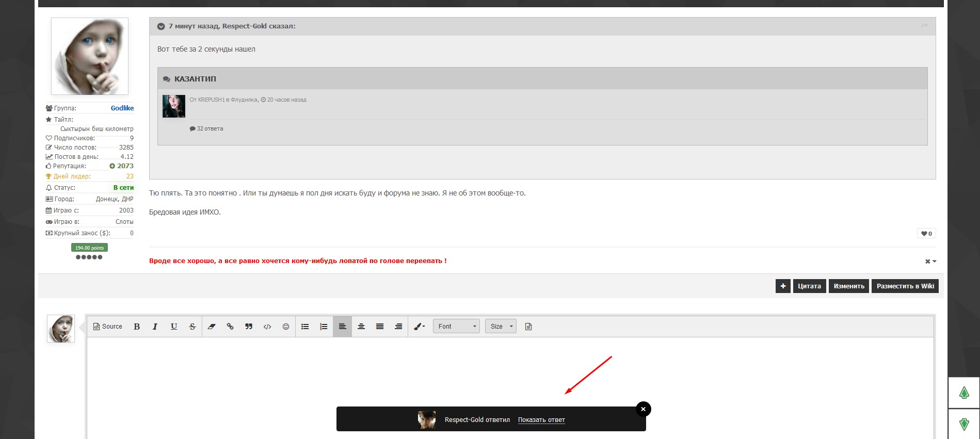The image size is (980, 439).
Task: Insert a code snippet block
Action: click(x=267, y=327)
